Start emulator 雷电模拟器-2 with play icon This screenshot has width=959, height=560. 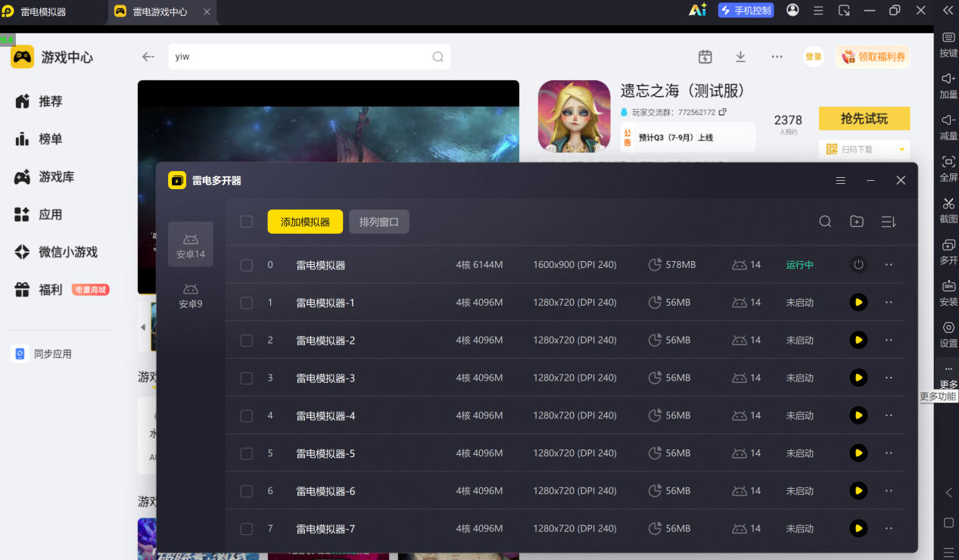click(858, 341)
